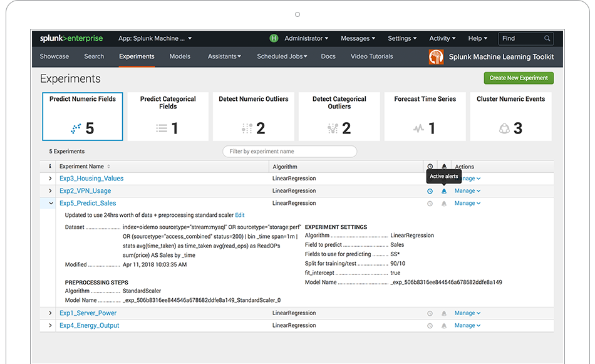Click the Filter by experiment name field
This screenshot has width=595, height=364.
(x=289, y=152)
